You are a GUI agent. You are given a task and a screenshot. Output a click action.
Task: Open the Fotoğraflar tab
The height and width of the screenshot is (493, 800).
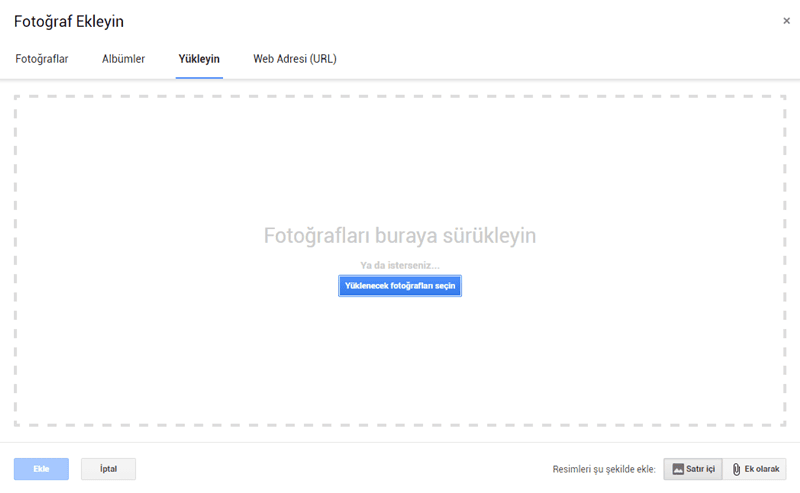(x=42, y=59)
